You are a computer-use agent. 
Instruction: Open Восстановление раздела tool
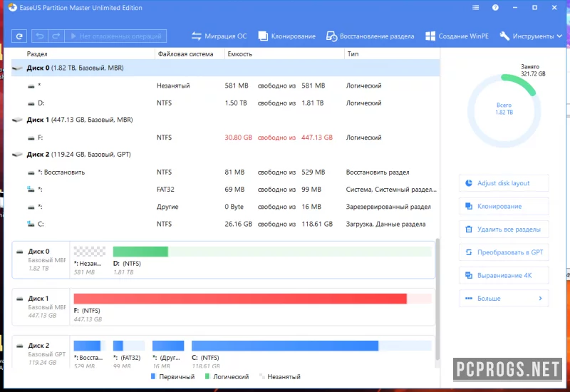pyautogui.click(x=370, y=36)
